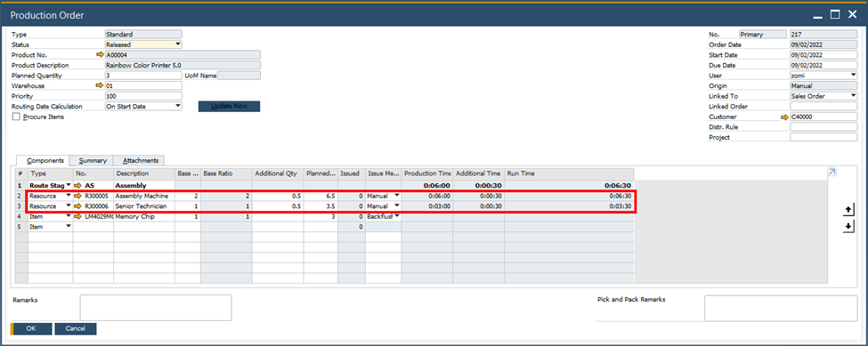Toggle the Procure Items checkbox
This screenshot has width=868, height=346.
tap(15, 117)
